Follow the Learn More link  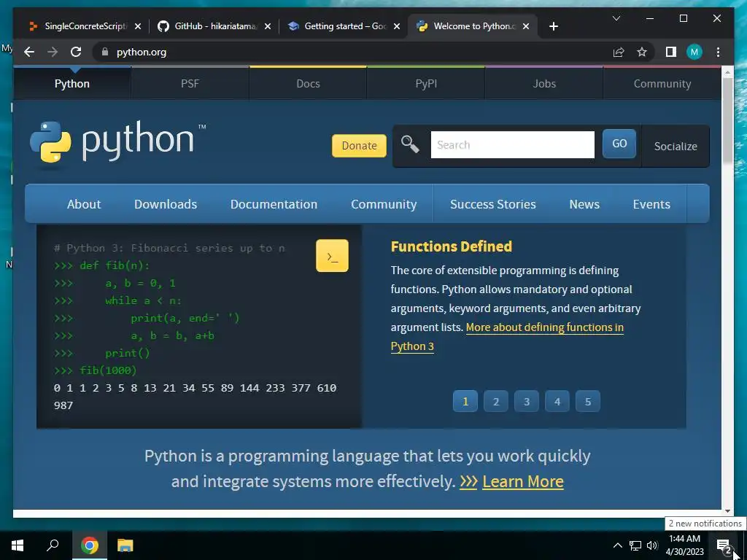(522, 481)
